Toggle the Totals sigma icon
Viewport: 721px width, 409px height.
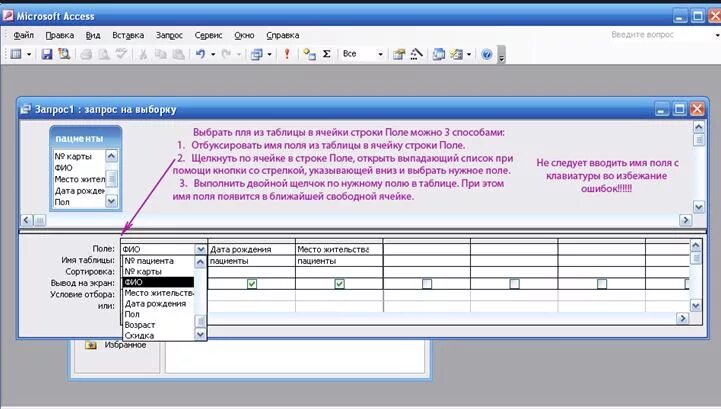point(326,54)
